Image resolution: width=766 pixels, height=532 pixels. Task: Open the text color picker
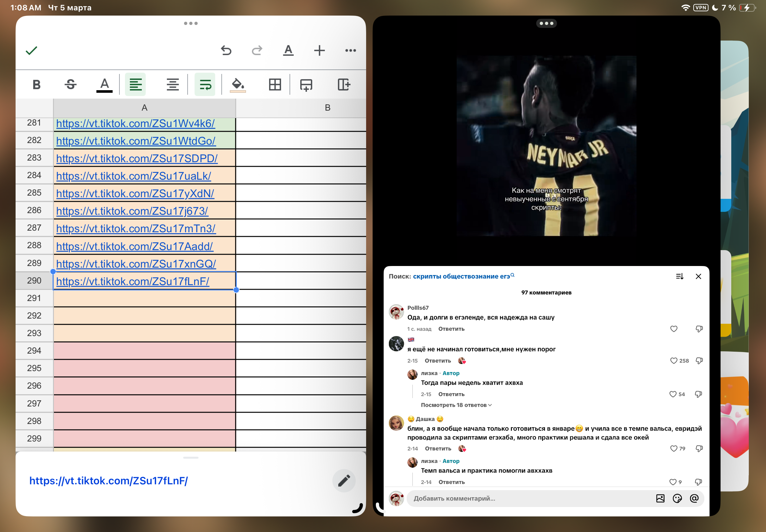pos(105,85)
